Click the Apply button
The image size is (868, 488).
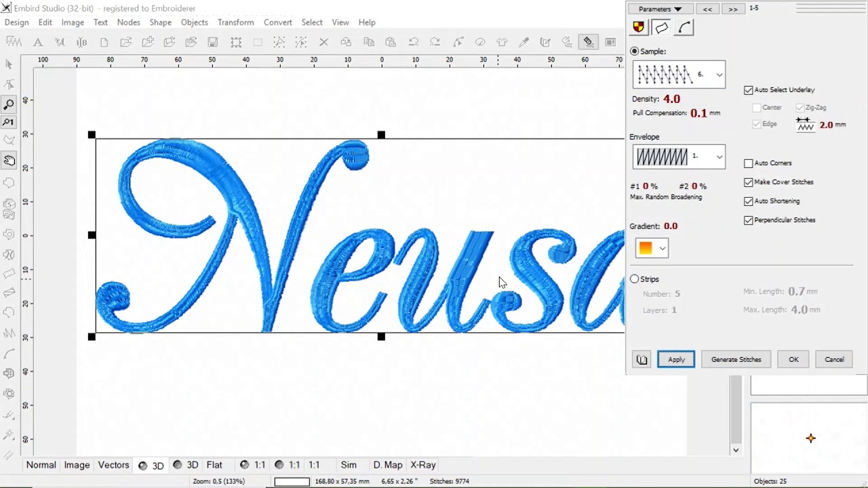tap(676, 359)
